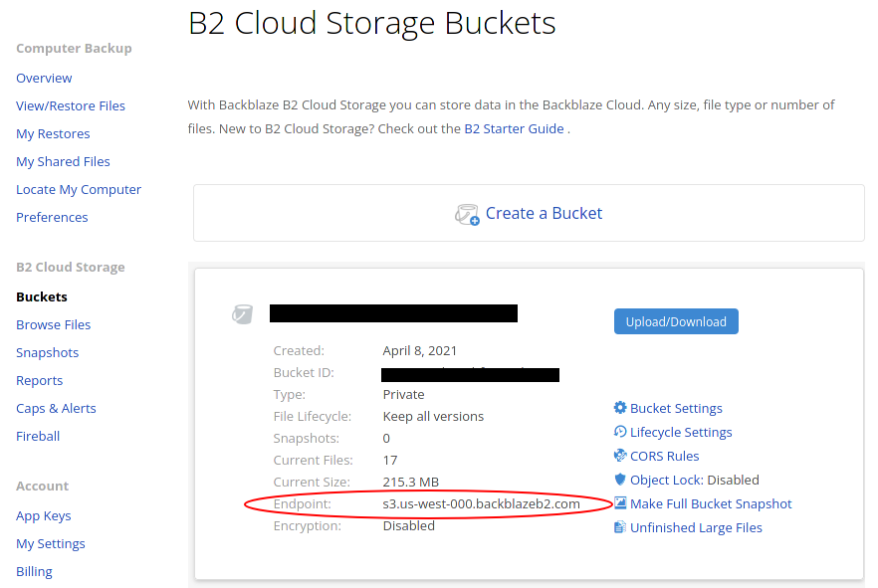Click the Bucket ID: label
878x588 pixels.
(x=304, y=373)
